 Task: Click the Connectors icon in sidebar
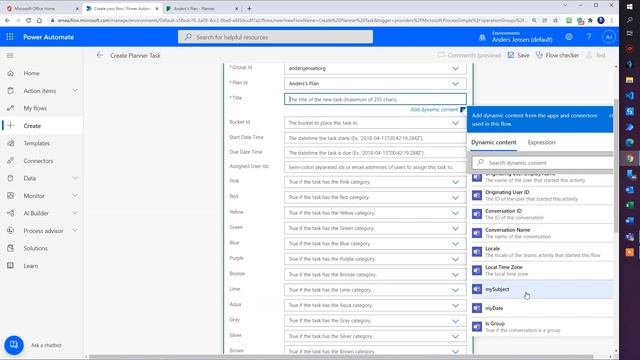click(11, 161)
